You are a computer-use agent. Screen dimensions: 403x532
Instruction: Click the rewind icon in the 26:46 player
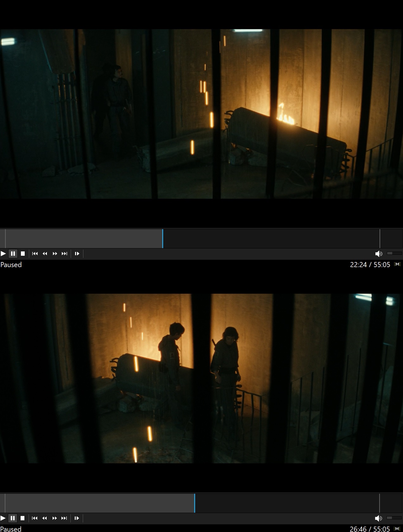[x=45, y=518]
